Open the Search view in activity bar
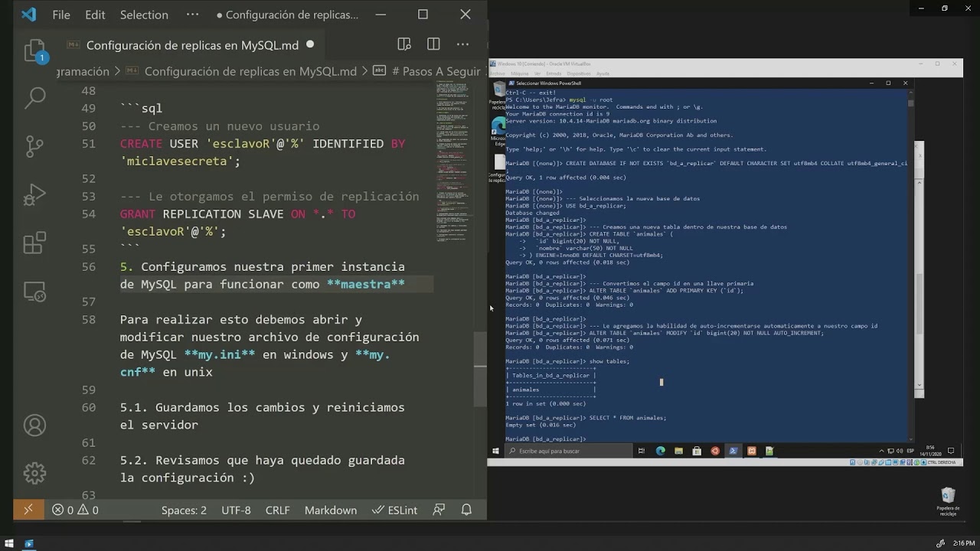The width and height of the screenshot is (980, 551). coord(34,98)
